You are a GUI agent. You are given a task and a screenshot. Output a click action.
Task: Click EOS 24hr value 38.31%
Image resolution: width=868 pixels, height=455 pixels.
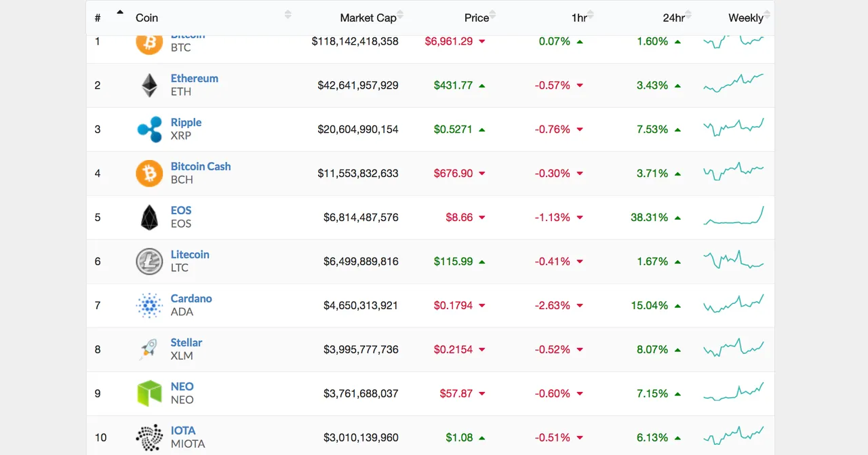coord(650,218)
